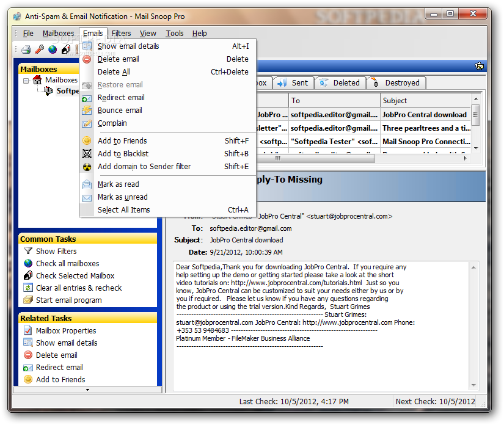Image resolution: width=504 pixels, height=425 pixels.
Task: Click Show Filters in Common Tasks
Action: click(x=56, y=251)
